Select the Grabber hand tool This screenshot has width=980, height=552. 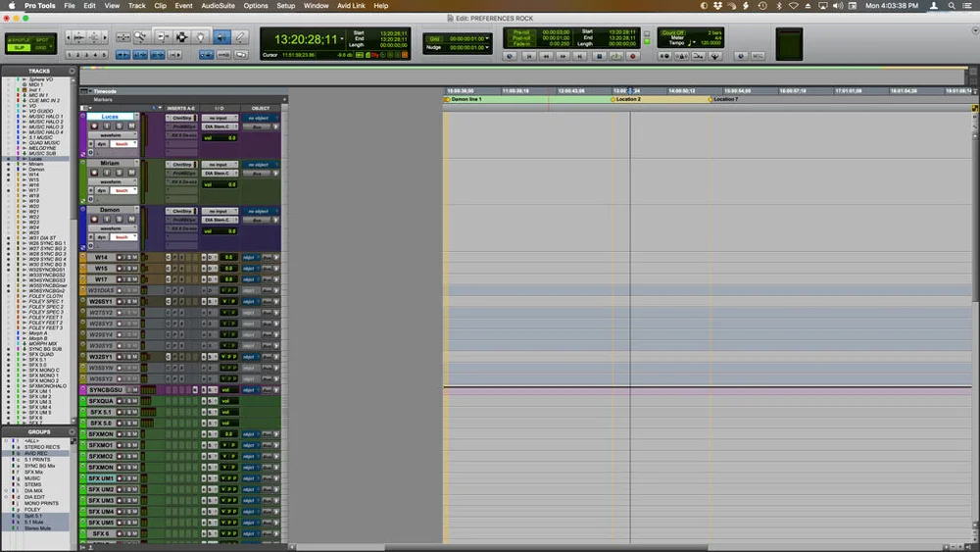pos(201,37)
